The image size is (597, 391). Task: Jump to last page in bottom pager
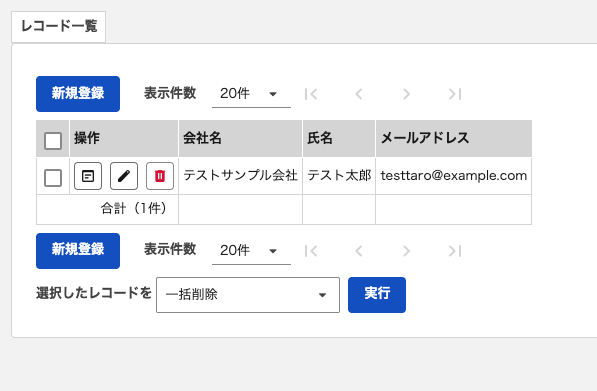pyautogui.click(x=455, y=251)
